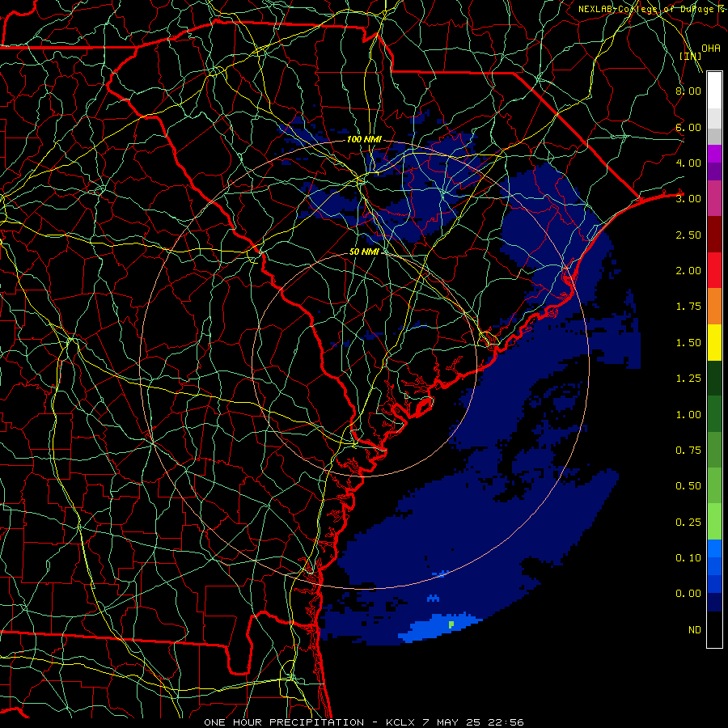Select the '1.50' legend value
This screenshot has height=728, width=728.
(x=688, y=343)
